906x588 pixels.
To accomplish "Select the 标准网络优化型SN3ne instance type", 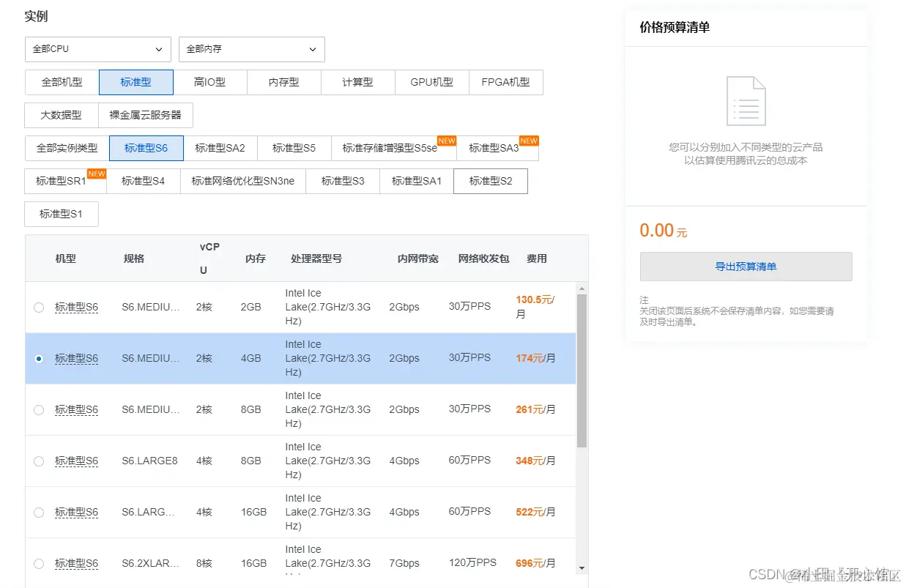I will (x=242, y=181).
